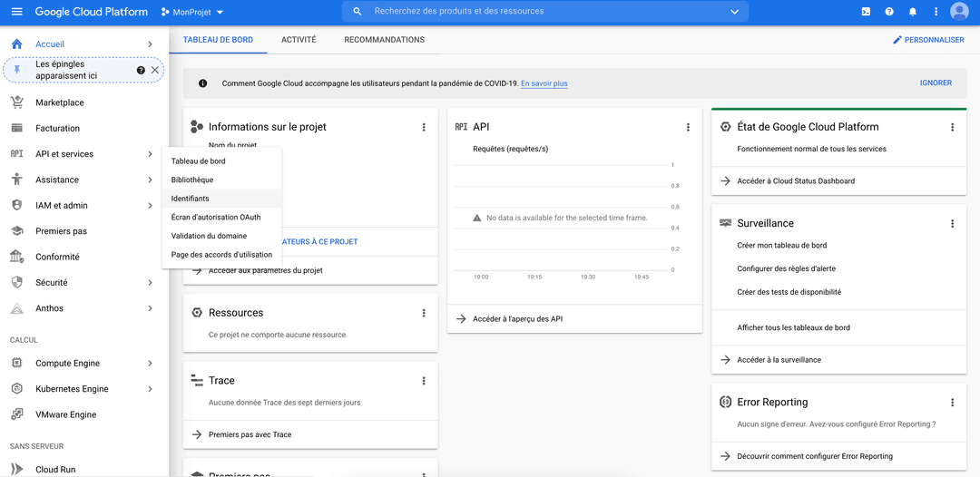980x477 pixels.
Task: Click Créer des tests de disponibilité
Action: 789,292
